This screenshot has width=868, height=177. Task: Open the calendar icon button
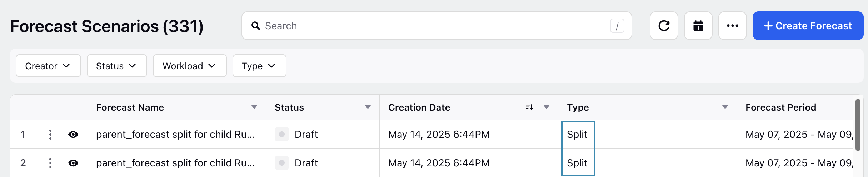pos(698,26)
